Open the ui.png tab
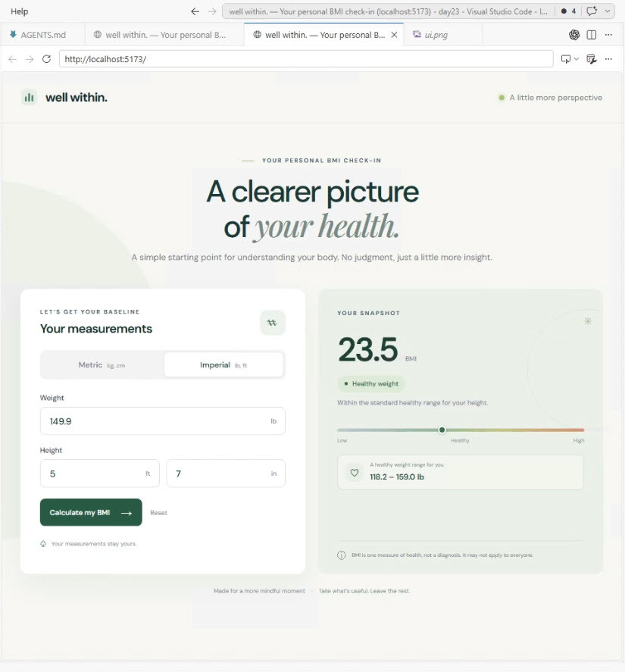Image resolution: width=625 pixels, height=672 pixels. pos(436,35)
